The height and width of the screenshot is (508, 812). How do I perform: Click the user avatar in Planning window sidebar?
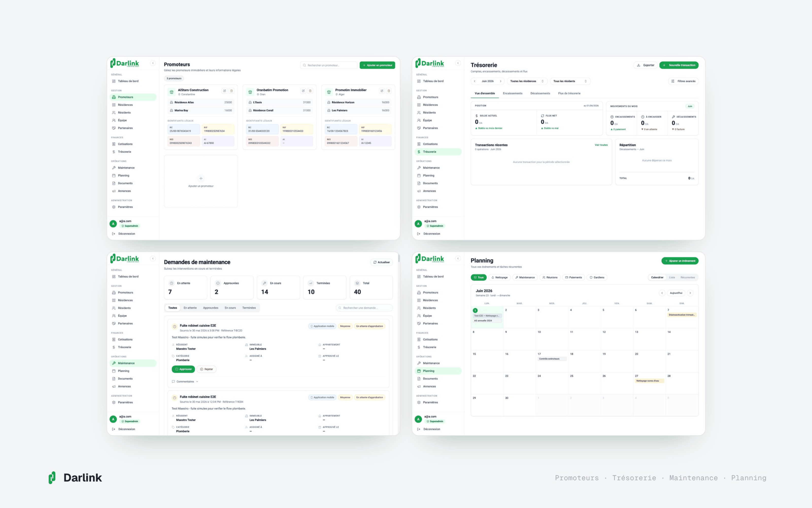pyautogui.click(x=418, y=419)
